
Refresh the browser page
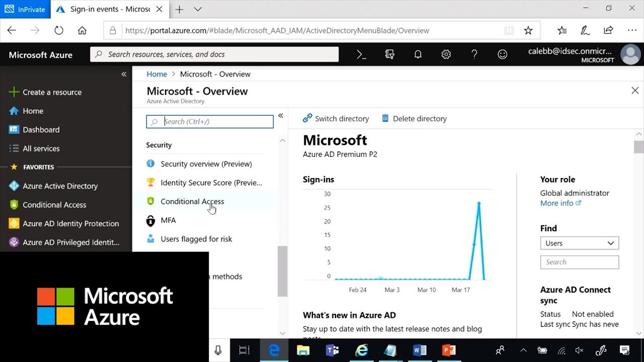point(59,30)
